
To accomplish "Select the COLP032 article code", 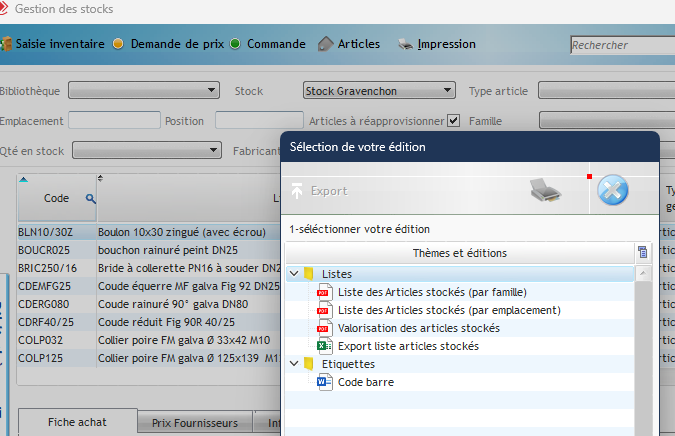I will (x=40, y=340).
